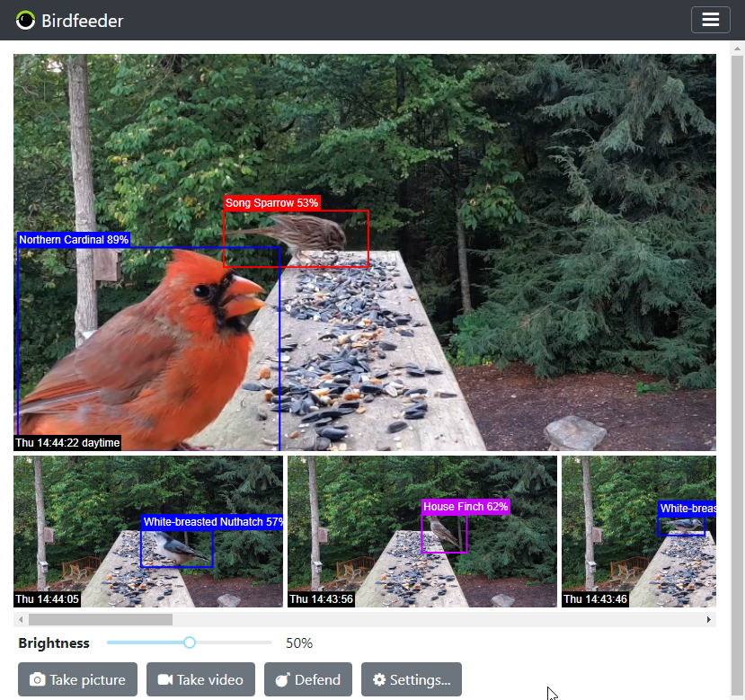Open the Settings... button

pyautogui.click(x=412, y=680)
